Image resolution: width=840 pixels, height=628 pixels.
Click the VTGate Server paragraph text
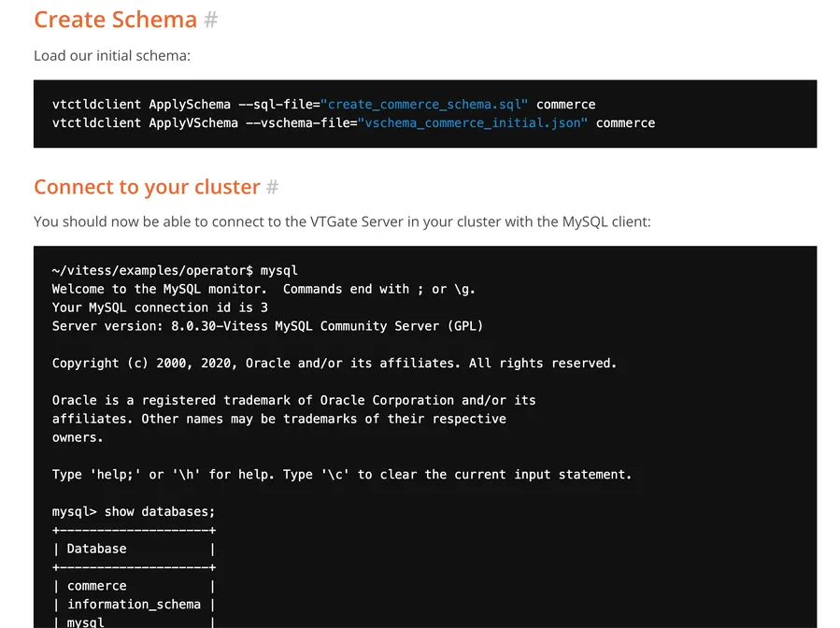click(x=342, y=221)
